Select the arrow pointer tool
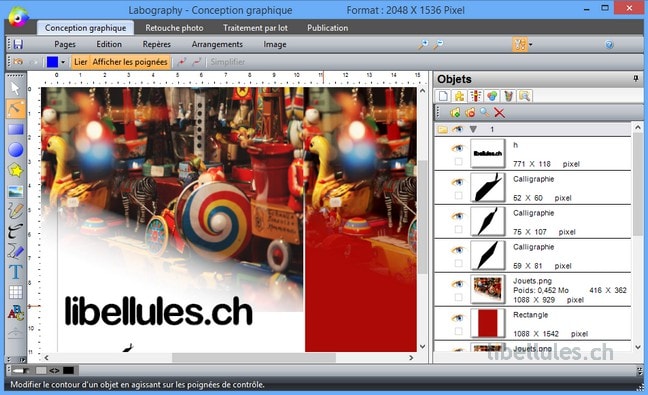 tap(15, 88)
